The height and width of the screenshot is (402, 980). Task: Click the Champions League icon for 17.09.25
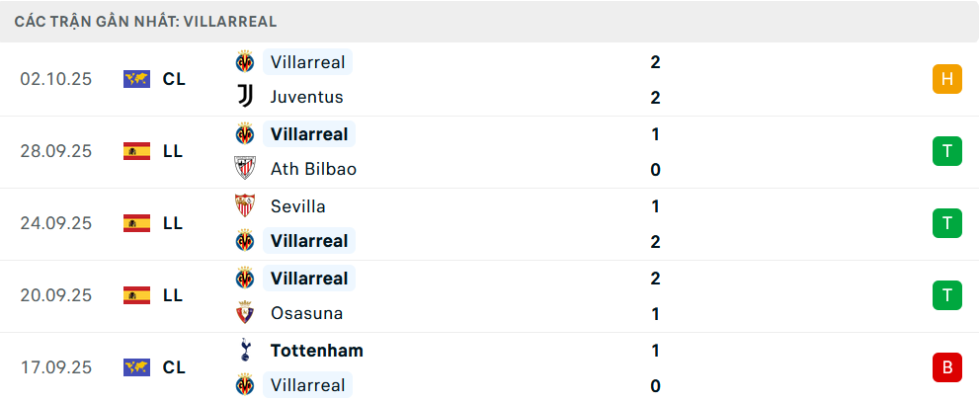[x=136, y=367]
